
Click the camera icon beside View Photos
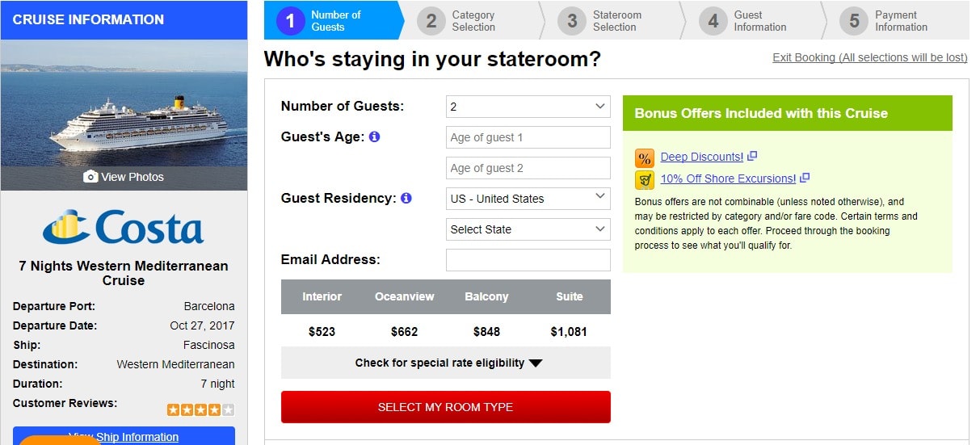pyautogui.click(x=90, y=177)
